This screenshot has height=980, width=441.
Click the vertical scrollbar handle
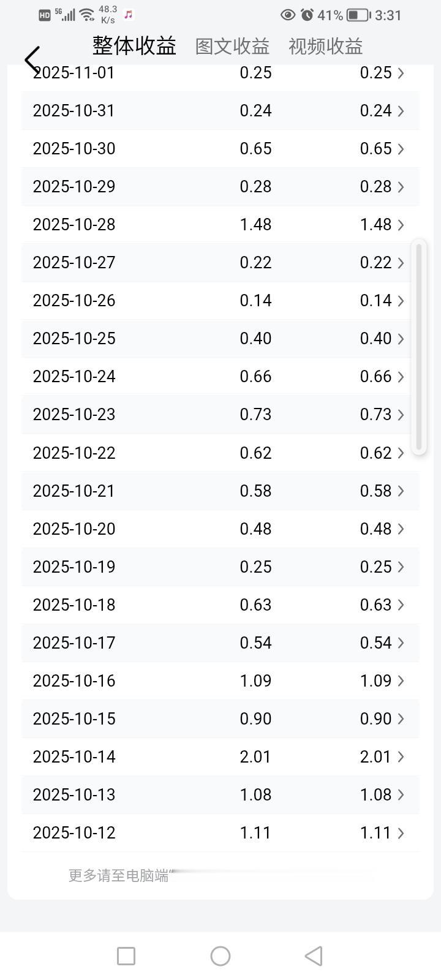pyautogui.click(x=420, y=347)
